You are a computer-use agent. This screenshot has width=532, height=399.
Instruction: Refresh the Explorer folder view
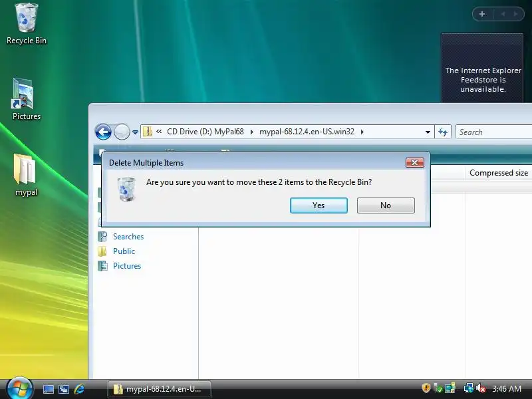pos(443,132)
